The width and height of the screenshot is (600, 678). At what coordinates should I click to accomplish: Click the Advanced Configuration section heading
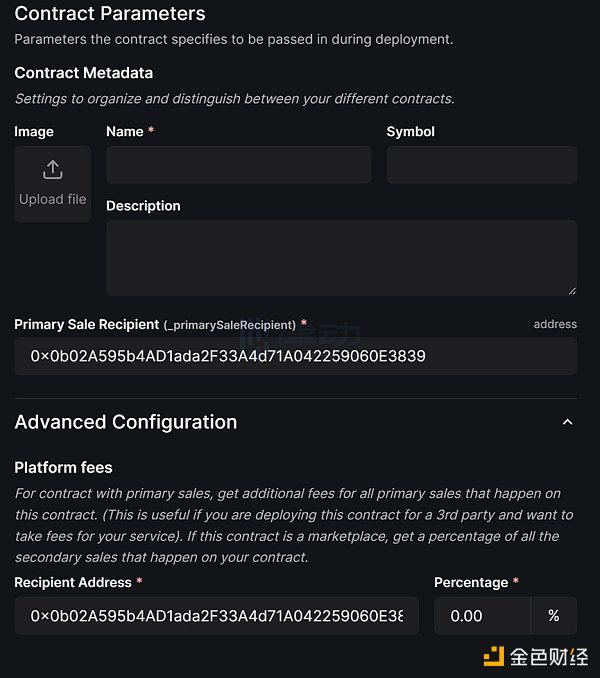click(x=126, y=422)
